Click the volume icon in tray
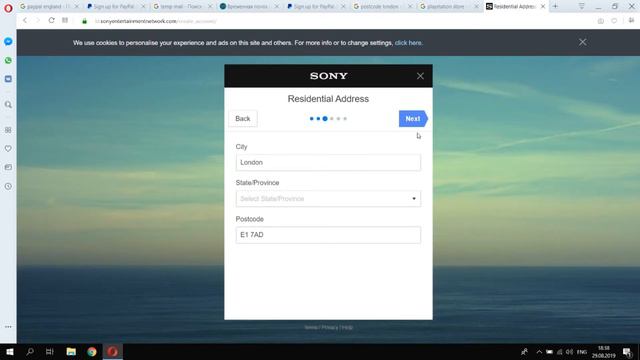 (x=569, y=352)
